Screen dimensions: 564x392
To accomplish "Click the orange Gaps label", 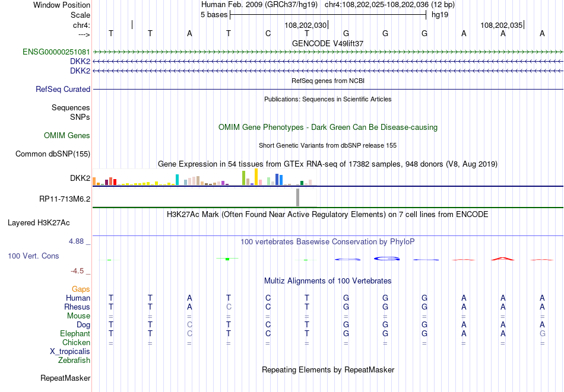I will pyautogui.click(x=81, y=289).
